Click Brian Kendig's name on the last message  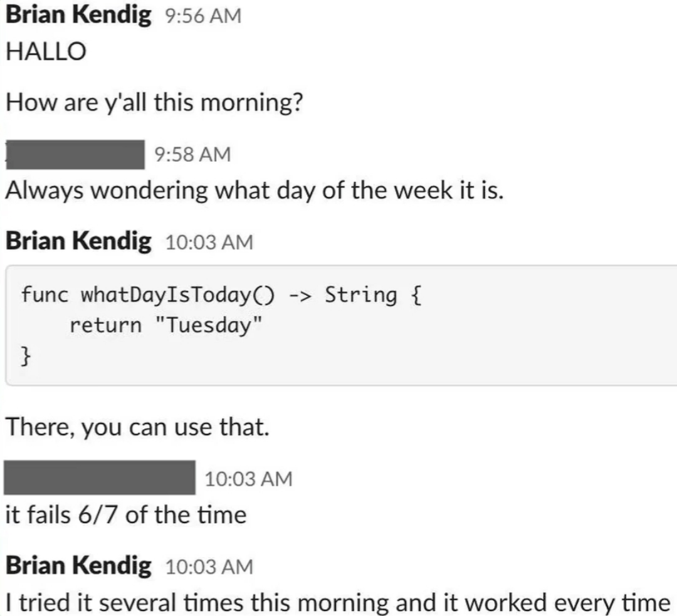click(x=78, y=566)
